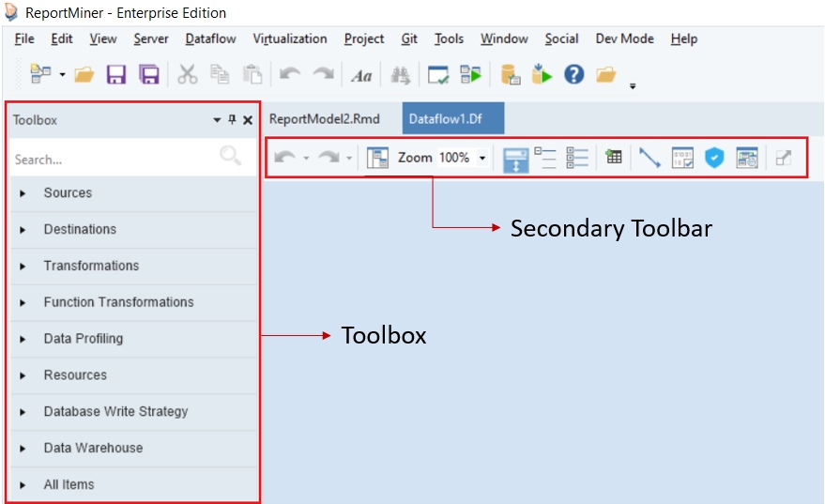
Task: Open the Dataflow menu
Action: 210,38
